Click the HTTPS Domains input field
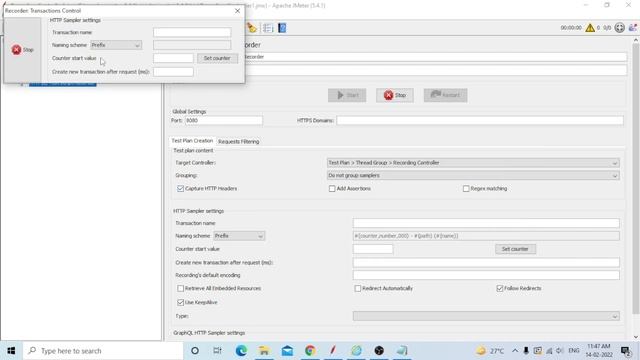 click(x=480, y=120)
